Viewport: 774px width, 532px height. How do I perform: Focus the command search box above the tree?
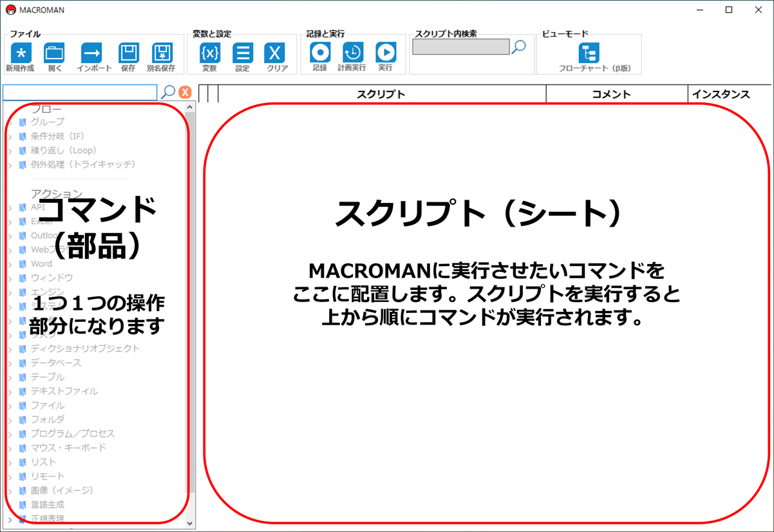click(x=80, y=92)
